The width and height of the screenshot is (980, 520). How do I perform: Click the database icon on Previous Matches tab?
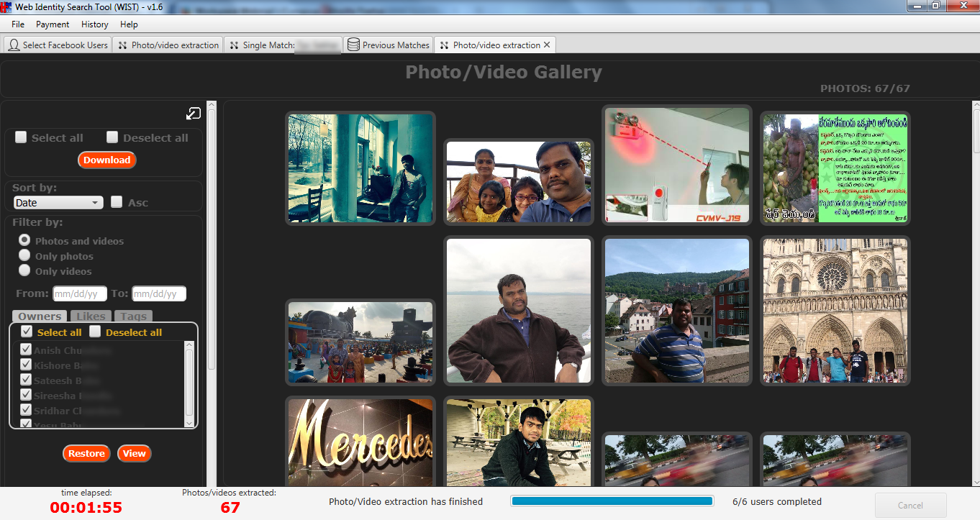point(353,45)
